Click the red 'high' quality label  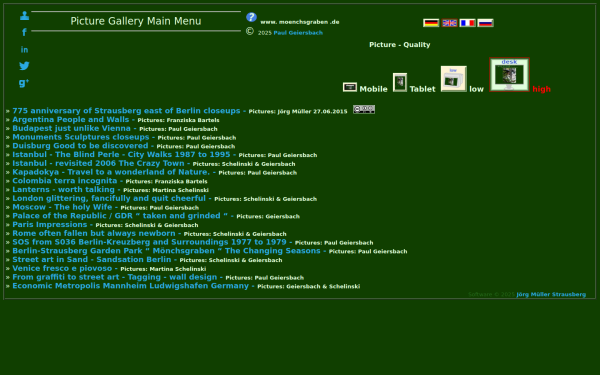541,89
